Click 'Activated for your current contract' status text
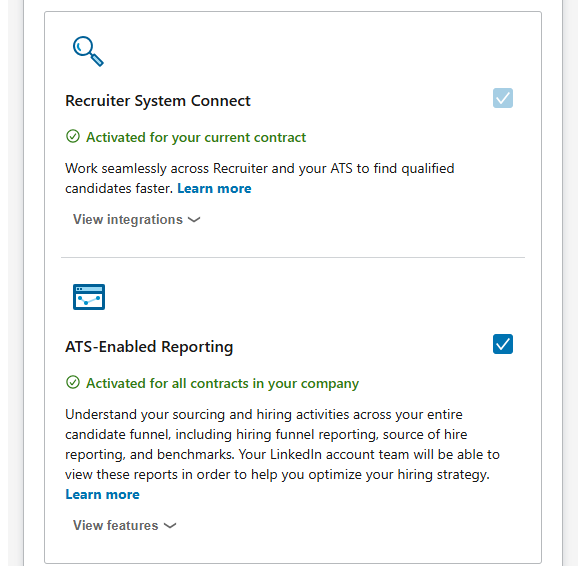Viewport: 584px width, 566px height. (x=196, y=137)
